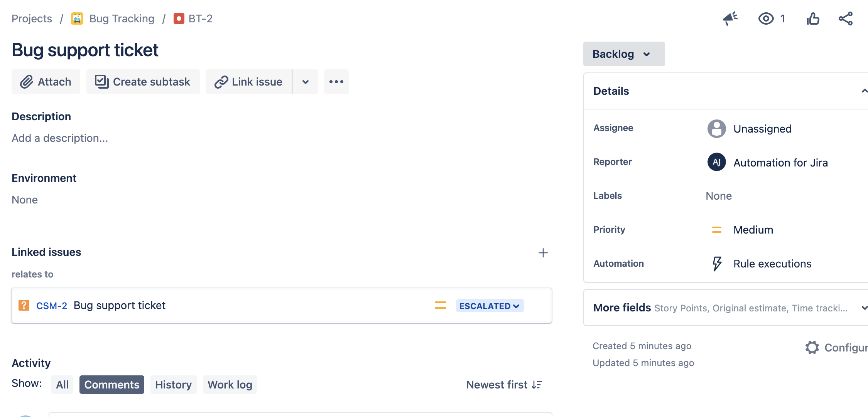
Task: Toggle the Newest first sort order
Action: pos(504,385)
